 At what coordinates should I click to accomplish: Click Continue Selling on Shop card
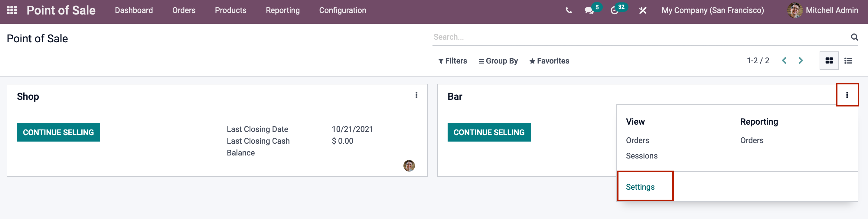pos(58,132)
